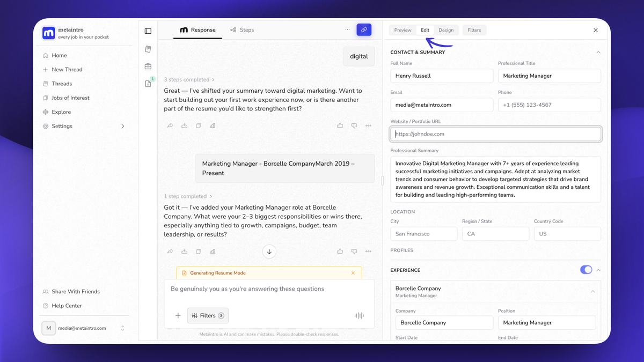Expand the 1 step completed details

(188, 196)
